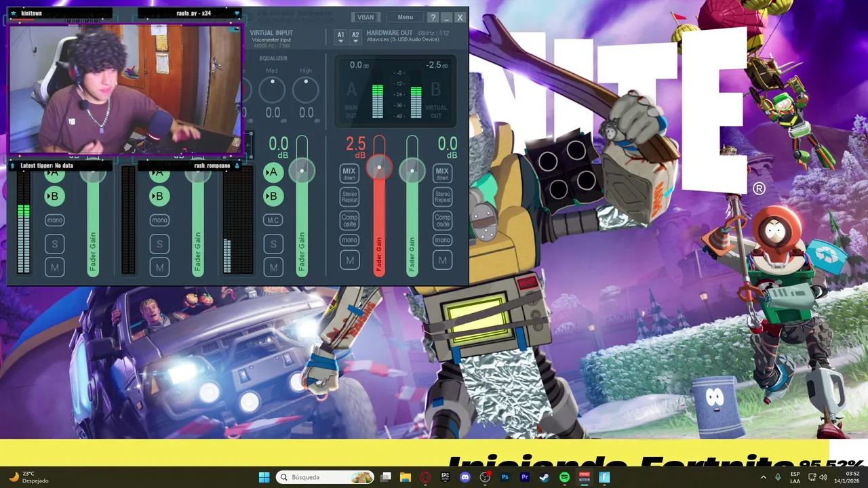
Task: Open Premiere Pro from the taskbar
Action: tap(525, 477)
